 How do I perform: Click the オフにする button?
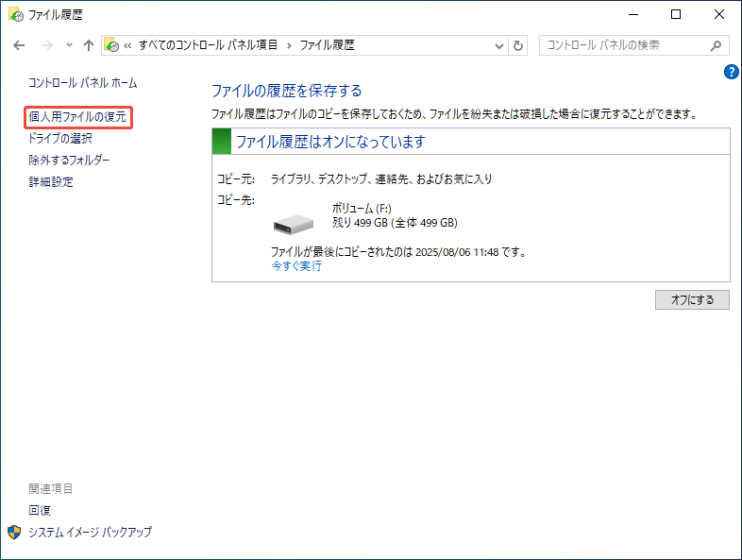(692, 299)
